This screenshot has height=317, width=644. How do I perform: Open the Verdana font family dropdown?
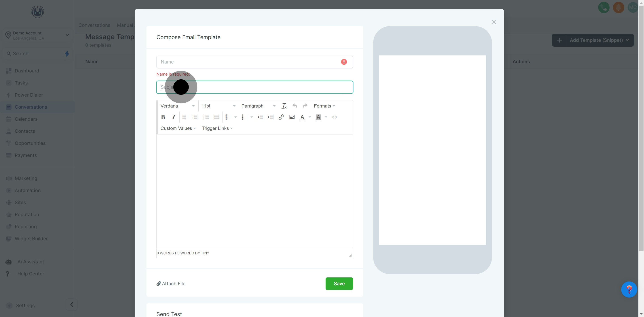click(177, 106)
